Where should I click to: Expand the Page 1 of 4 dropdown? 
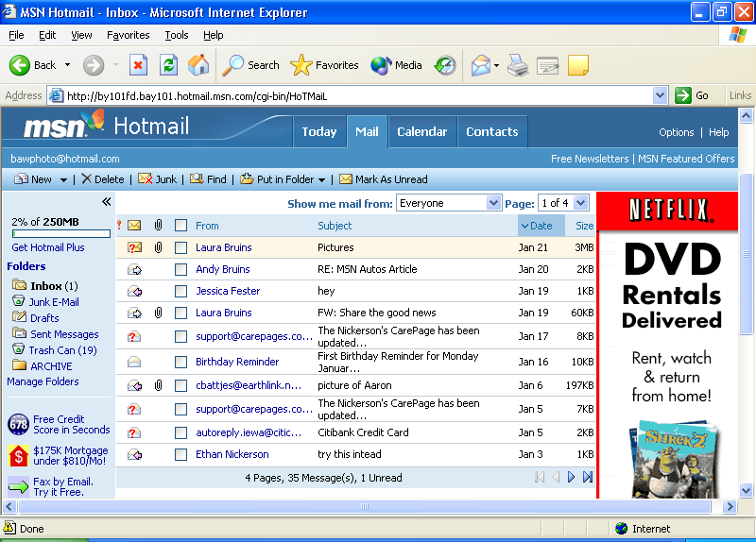coord(563,203)
